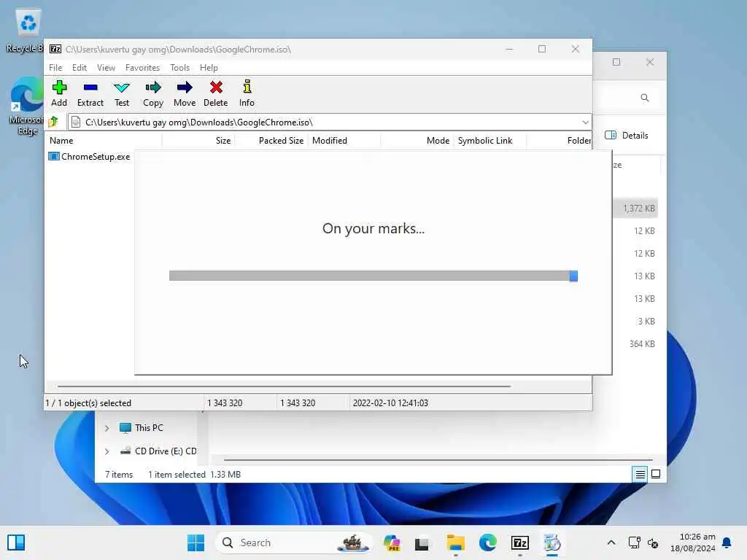Image resolution: width=747 pixels, height=560 pixels.
Task: Click the red Delete icon
Action: click(x=216, y=93)
